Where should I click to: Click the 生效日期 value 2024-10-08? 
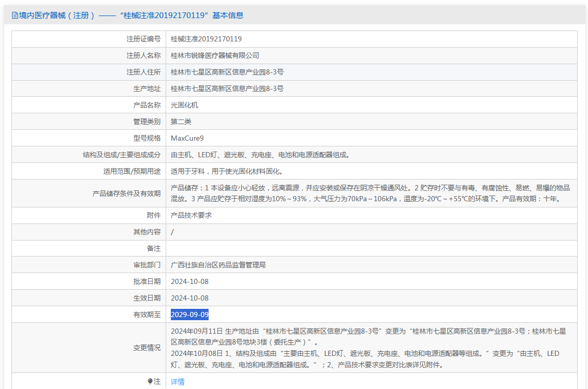(x=189, y=298)
